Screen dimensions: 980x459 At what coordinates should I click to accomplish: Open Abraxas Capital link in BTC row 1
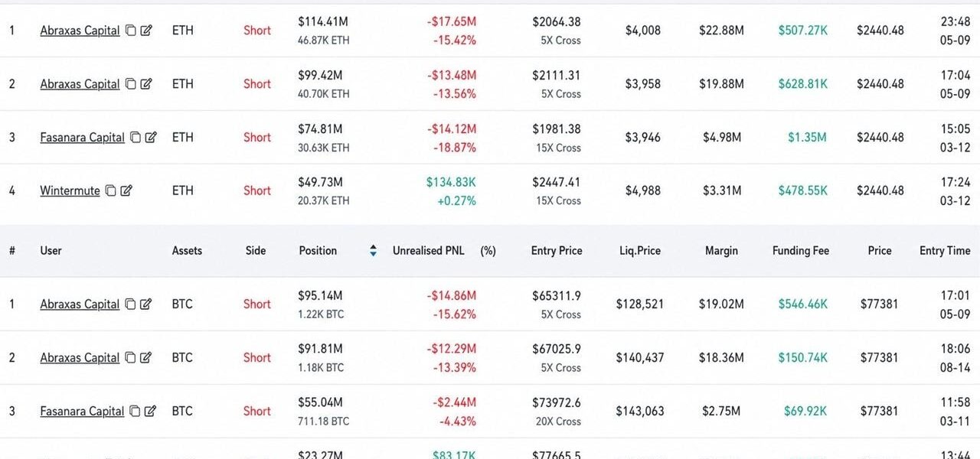pyautogui.click(x=80, y=304)
